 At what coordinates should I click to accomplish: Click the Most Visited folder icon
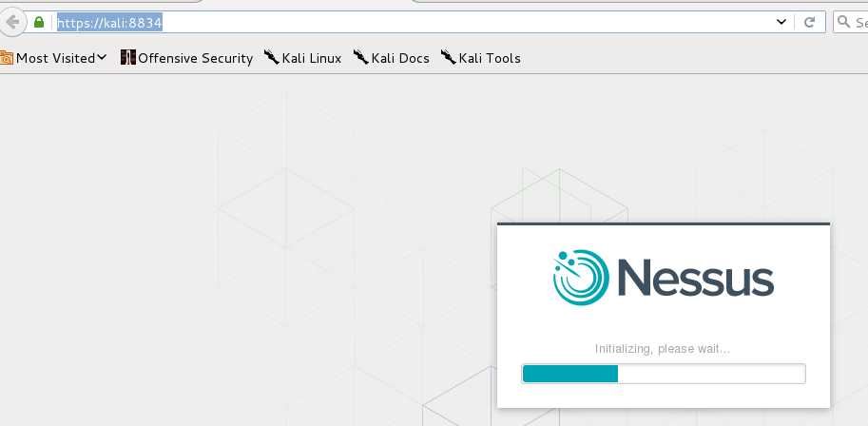pos(6,58)
